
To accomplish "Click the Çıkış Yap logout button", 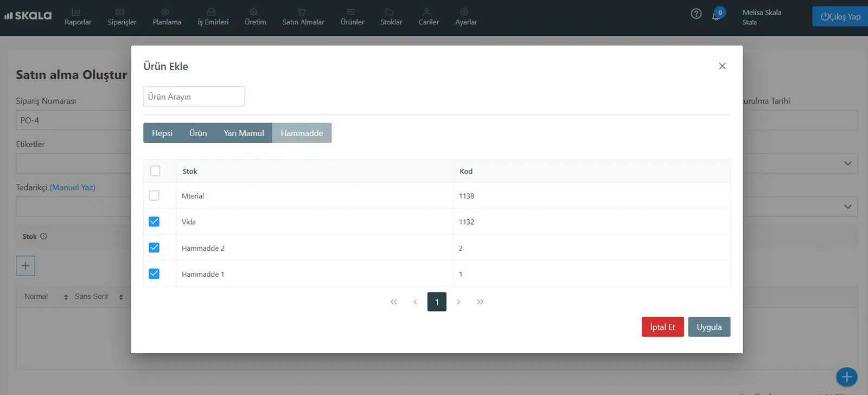I will click(840, 16).
